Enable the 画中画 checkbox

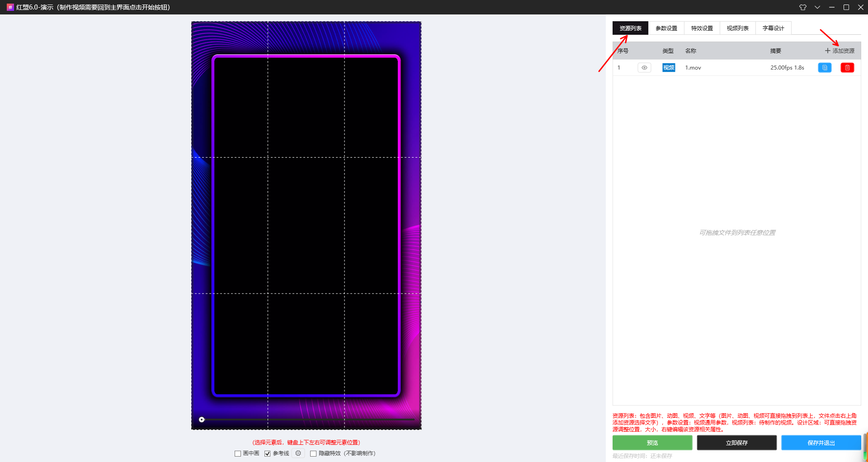pyautogui.click(x=238, y=453)
